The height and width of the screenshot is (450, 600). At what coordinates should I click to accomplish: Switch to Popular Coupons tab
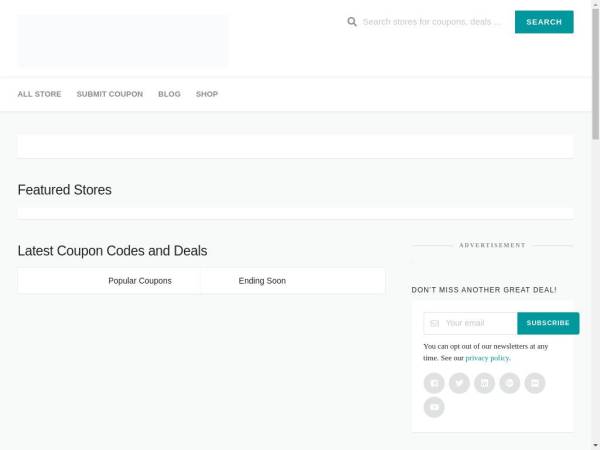point(140,281)
